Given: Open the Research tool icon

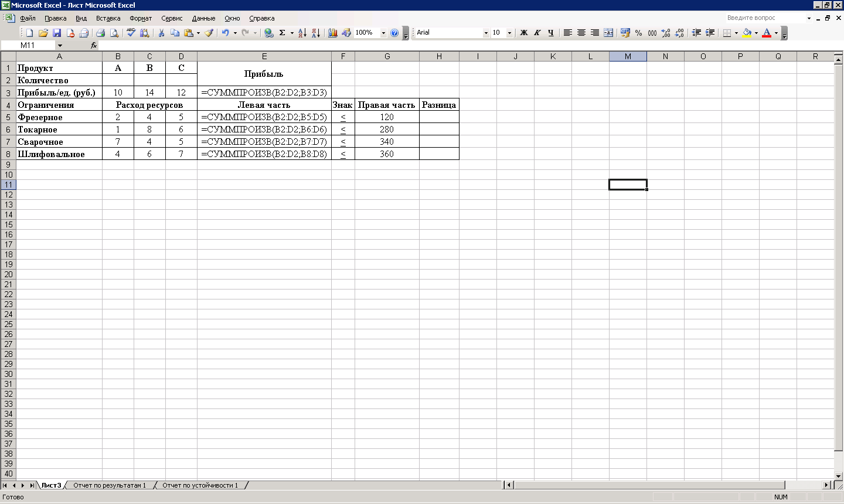Looking at the screenshot, I should (145, 33).
